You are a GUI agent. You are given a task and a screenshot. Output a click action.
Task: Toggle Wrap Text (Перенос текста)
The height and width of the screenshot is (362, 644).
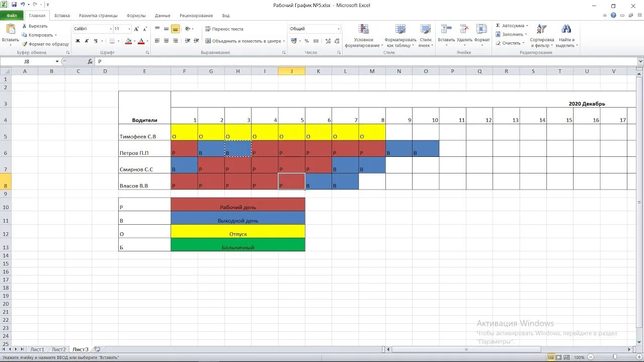click(224, 29)
